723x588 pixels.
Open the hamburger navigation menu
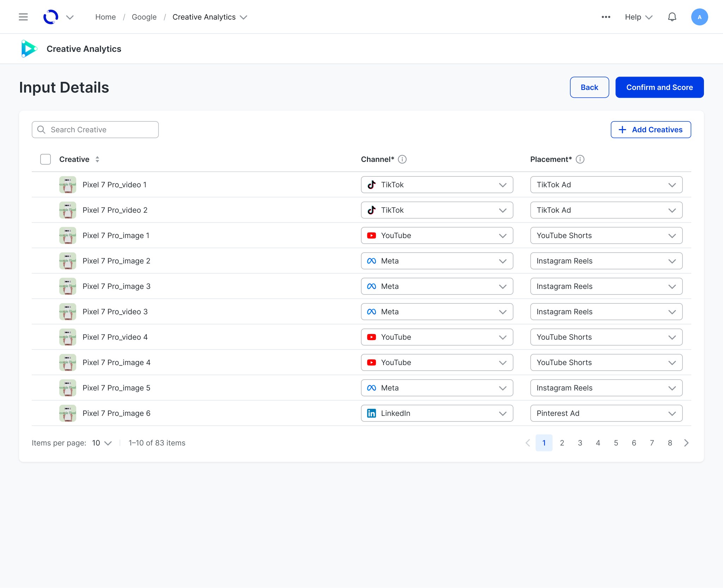pos(23,17)
